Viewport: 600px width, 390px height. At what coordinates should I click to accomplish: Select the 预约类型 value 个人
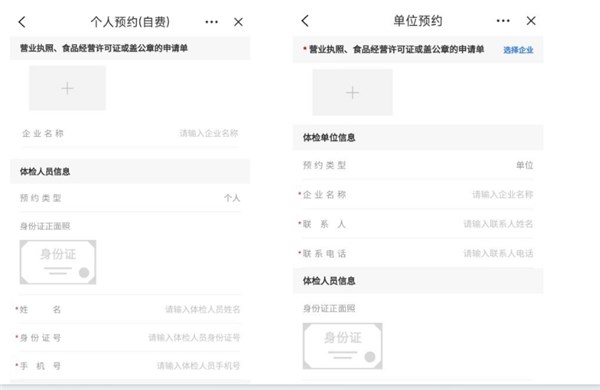[232, 198]
